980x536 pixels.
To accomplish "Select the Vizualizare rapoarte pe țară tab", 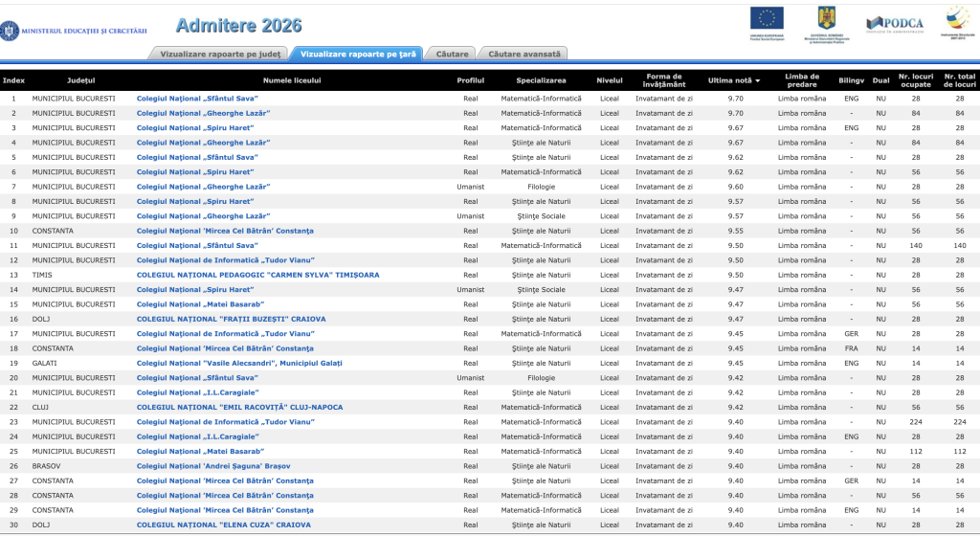I will [358, 55].
